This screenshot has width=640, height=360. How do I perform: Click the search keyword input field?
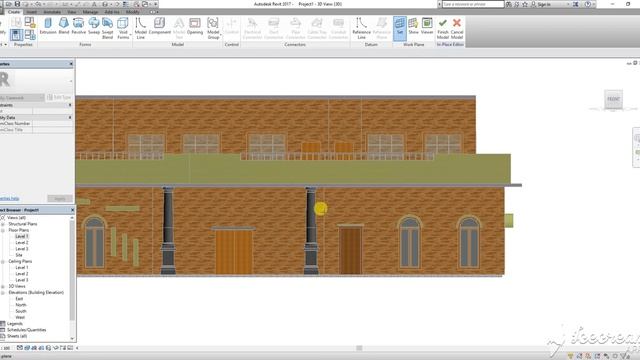[x=473, y=4]
